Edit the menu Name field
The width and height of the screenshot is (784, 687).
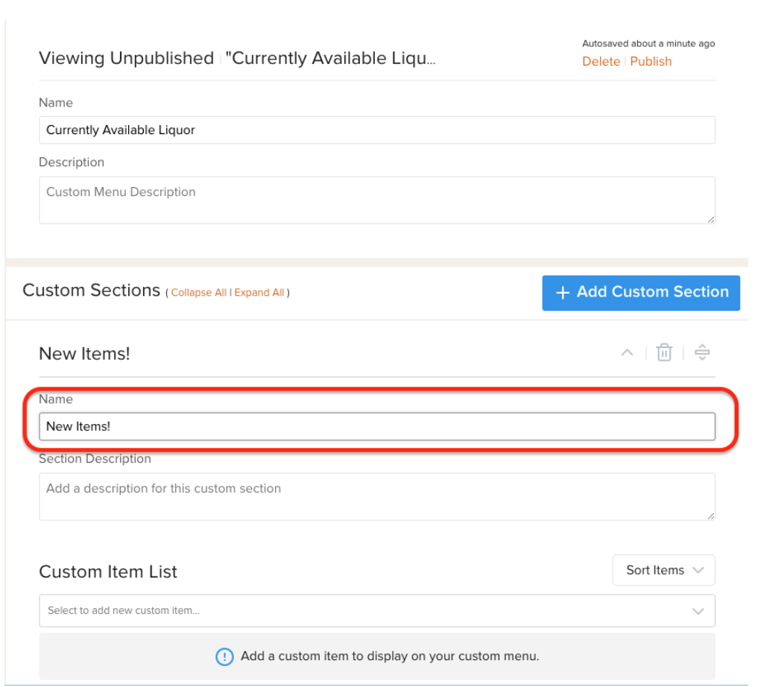[377, 130]
